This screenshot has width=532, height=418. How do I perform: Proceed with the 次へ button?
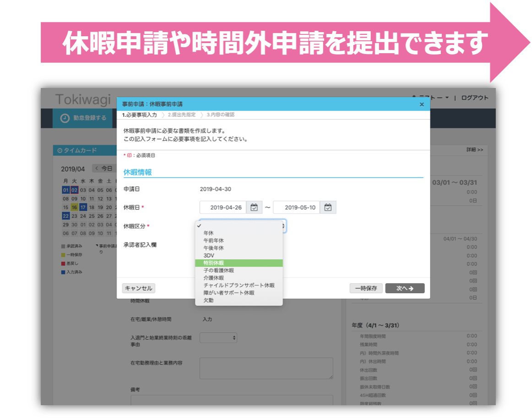[x=405, y=288]
